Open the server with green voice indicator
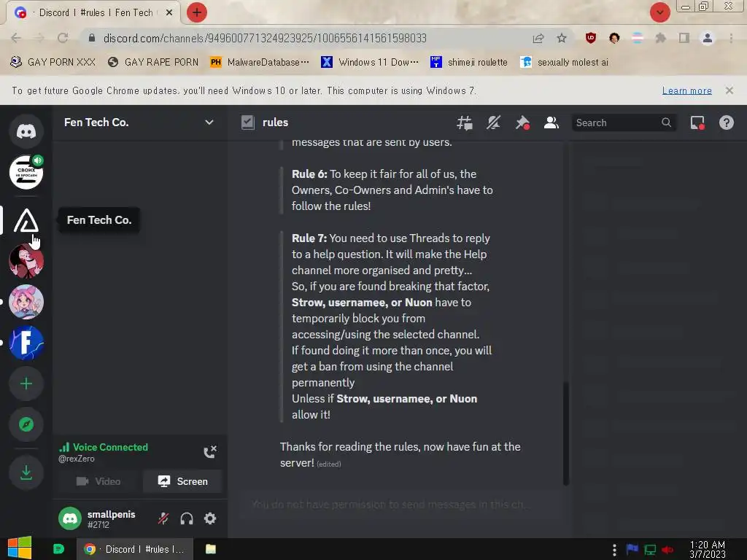 pyautogui.click(x=26, y=172)
